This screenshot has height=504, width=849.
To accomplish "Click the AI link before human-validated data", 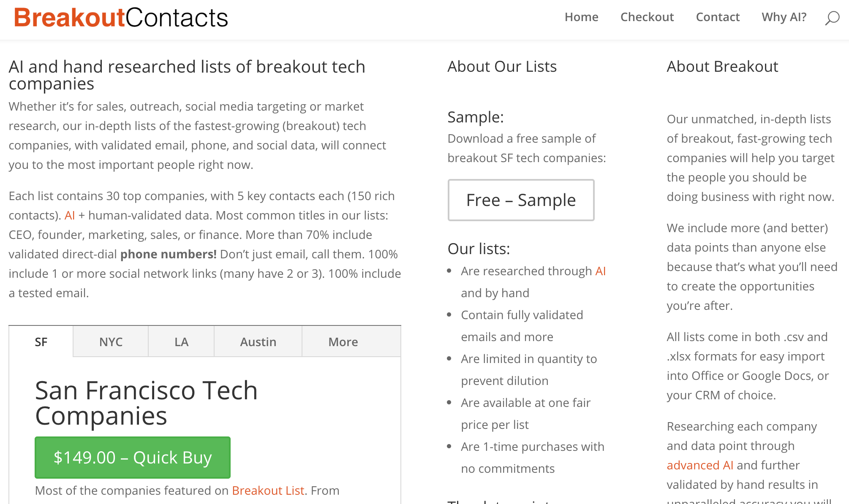I will coord(70,215).
